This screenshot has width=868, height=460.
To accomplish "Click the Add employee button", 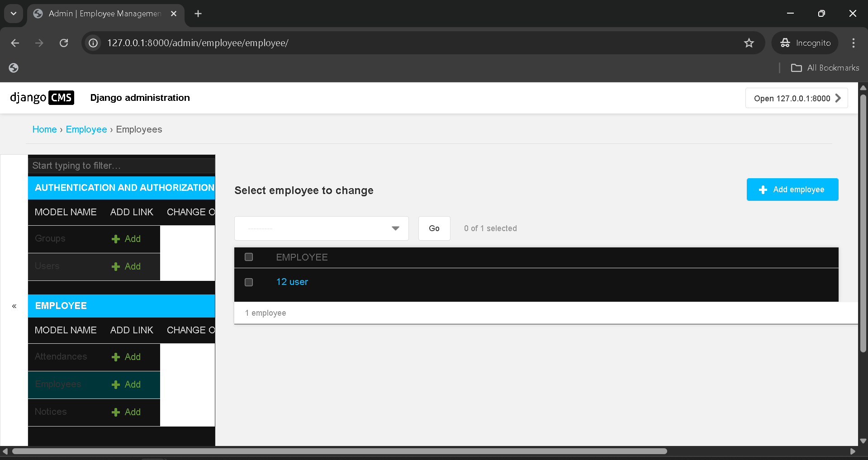I will (x=792, y=190).
